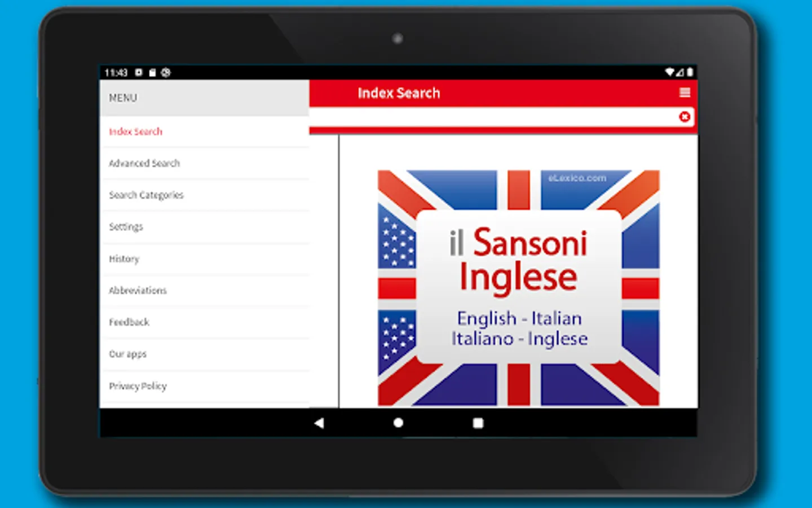Open Settings from the menu
Viewport: 812px width, 508px height.
(205, 227)
